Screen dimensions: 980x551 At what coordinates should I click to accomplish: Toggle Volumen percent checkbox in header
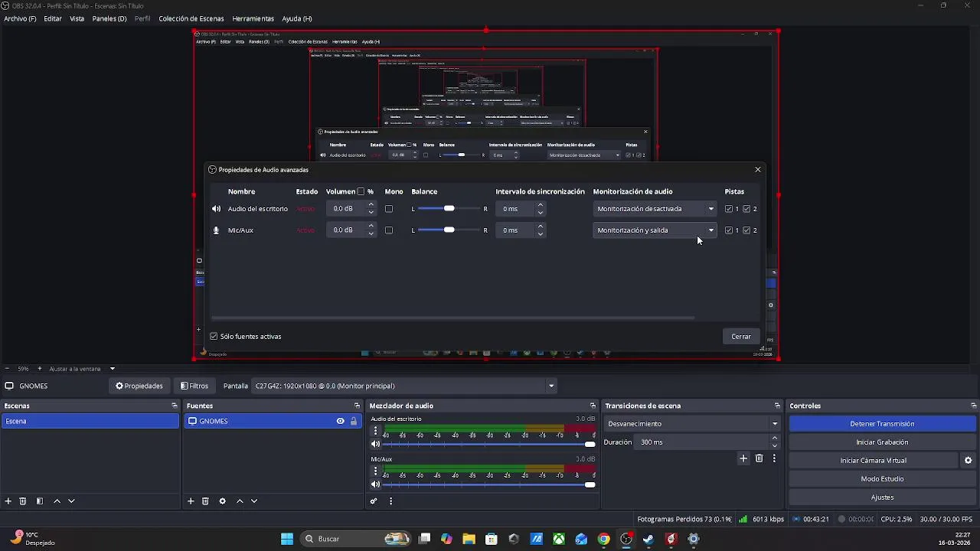coord(361,191)
